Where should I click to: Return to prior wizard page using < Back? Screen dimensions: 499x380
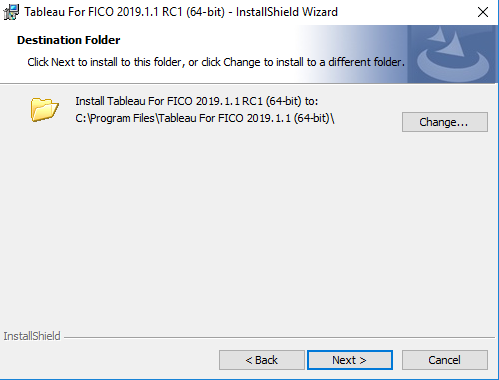(262, 360)
